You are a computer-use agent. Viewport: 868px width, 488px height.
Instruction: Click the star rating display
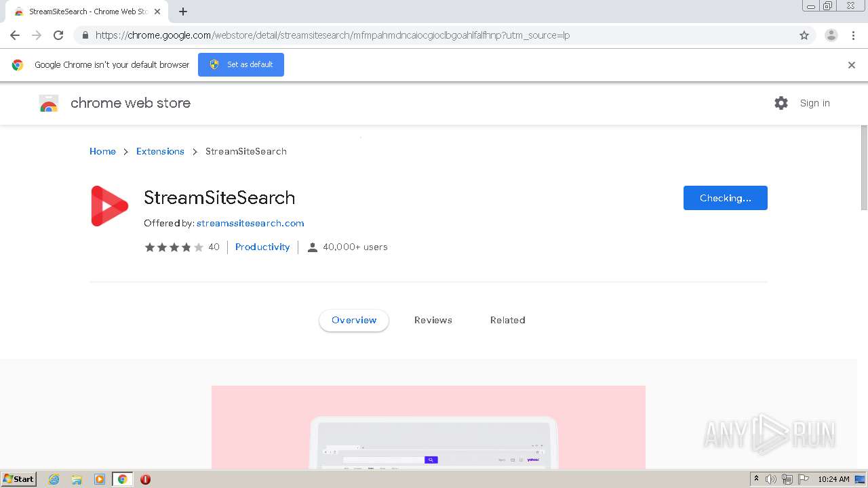[174, 247]
